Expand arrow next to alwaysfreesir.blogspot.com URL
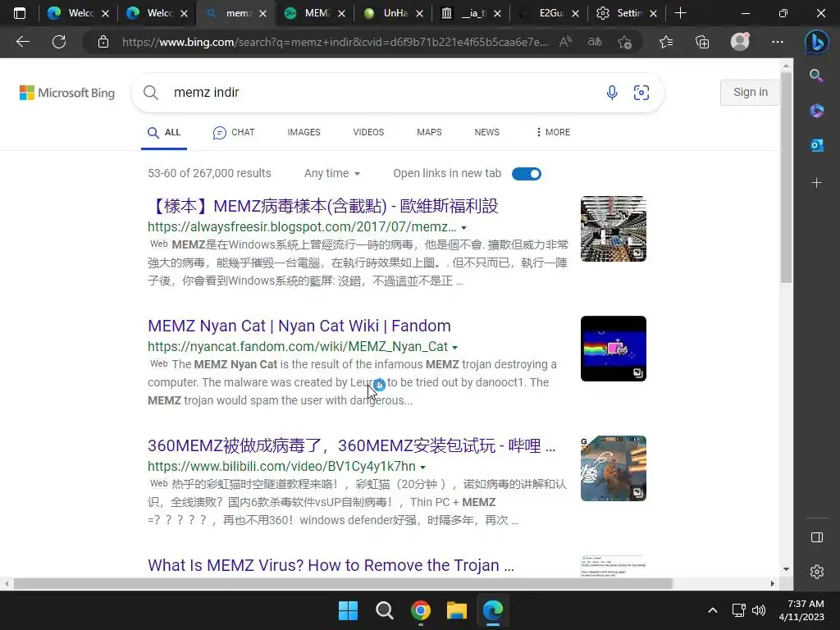840x630 pixels. (x=464, y=228)
